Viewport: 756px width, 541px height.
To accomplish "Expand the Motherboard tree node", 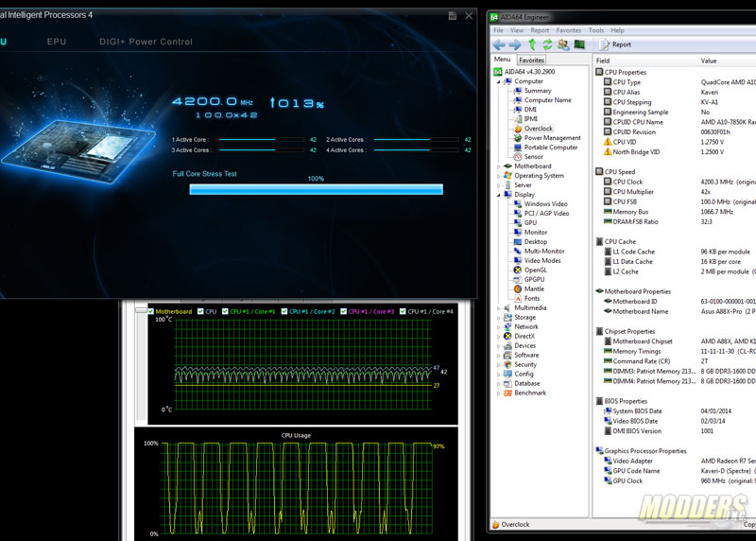I will [x=499, y=166].
